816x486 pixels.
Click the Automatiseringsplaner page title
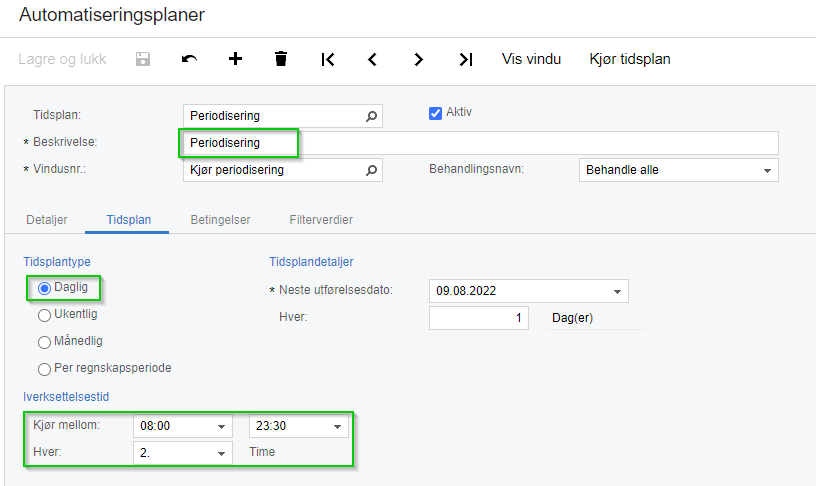(112, 15)
